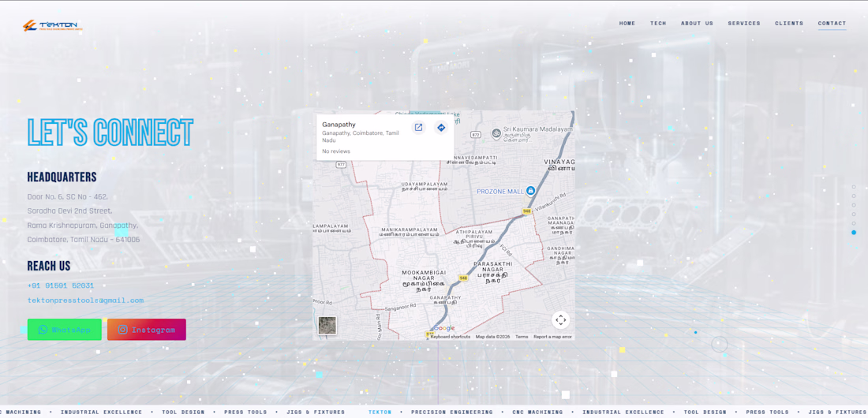868x418 pixels.
Task: Click the Map data ©2026 text
Action: (x=492, y=337)
